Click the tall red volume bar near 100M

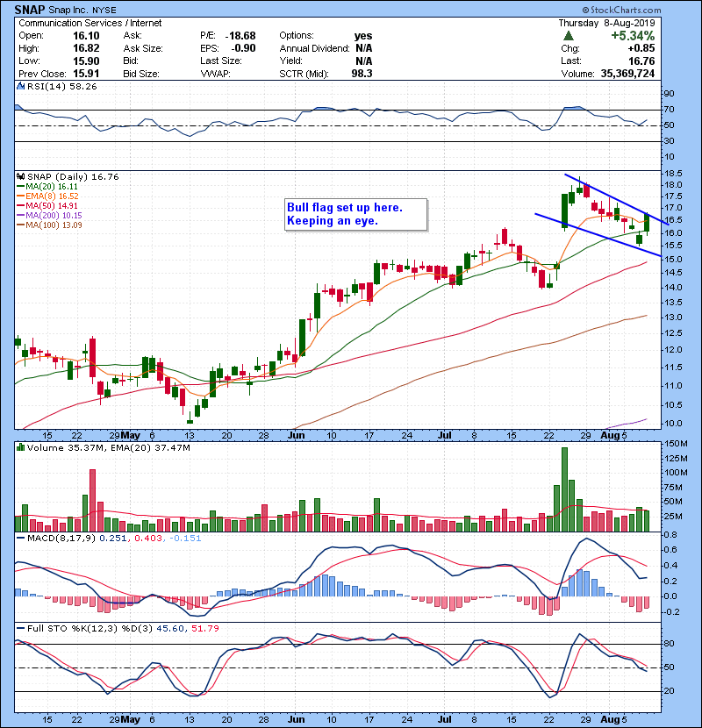(x=92, y=500)
